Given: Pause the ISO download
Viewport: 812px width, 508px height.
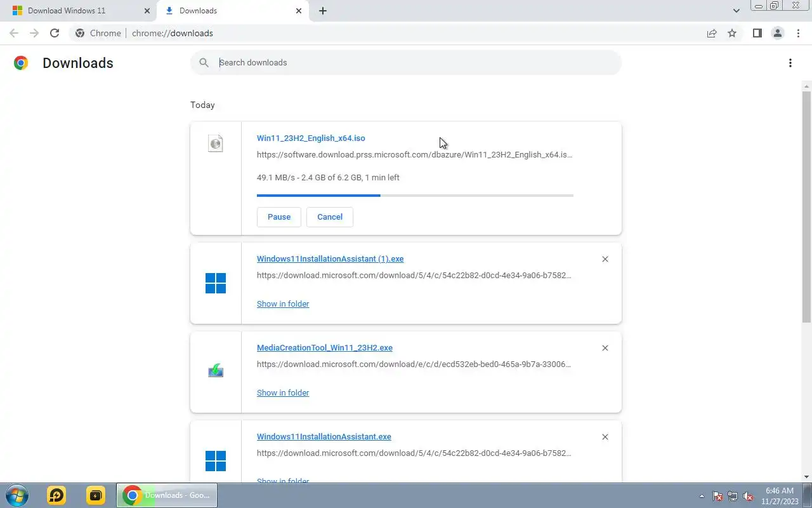Looking at the screenshot, I should pyautogui.click(x=279, y=217).
